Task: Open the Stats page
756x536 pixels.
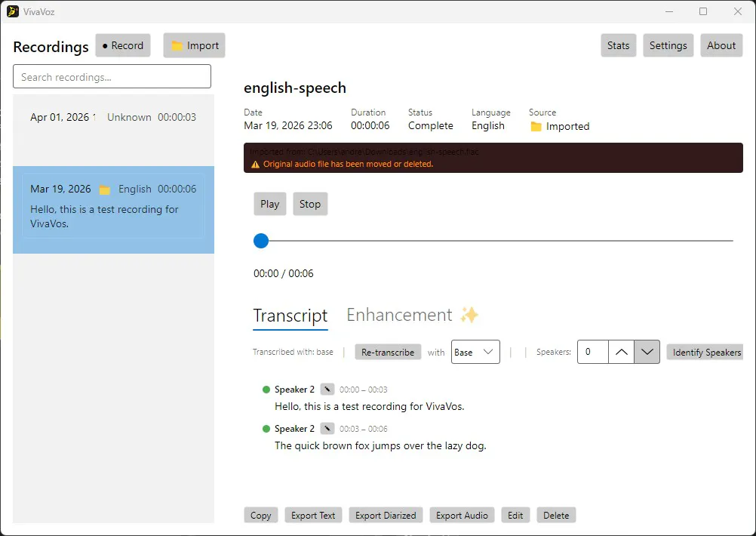Action: click(618, 45)
